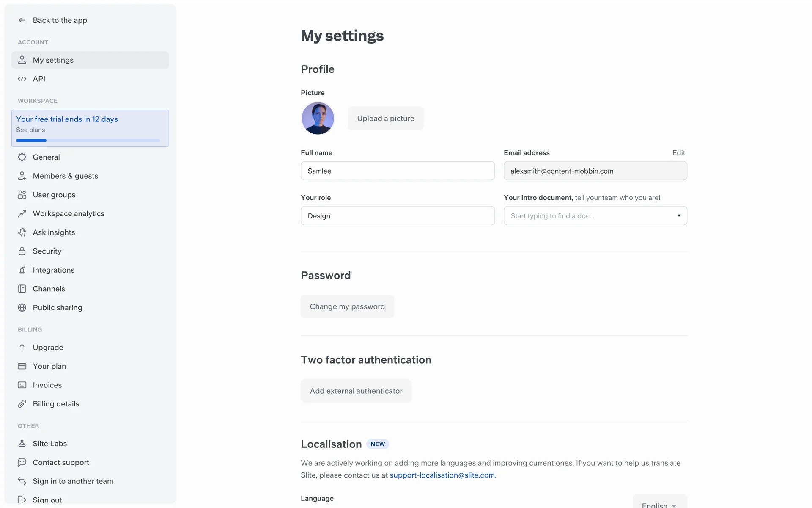
Task: Open the intro document dropdown arrow
Action: click(x=679, y=216)
